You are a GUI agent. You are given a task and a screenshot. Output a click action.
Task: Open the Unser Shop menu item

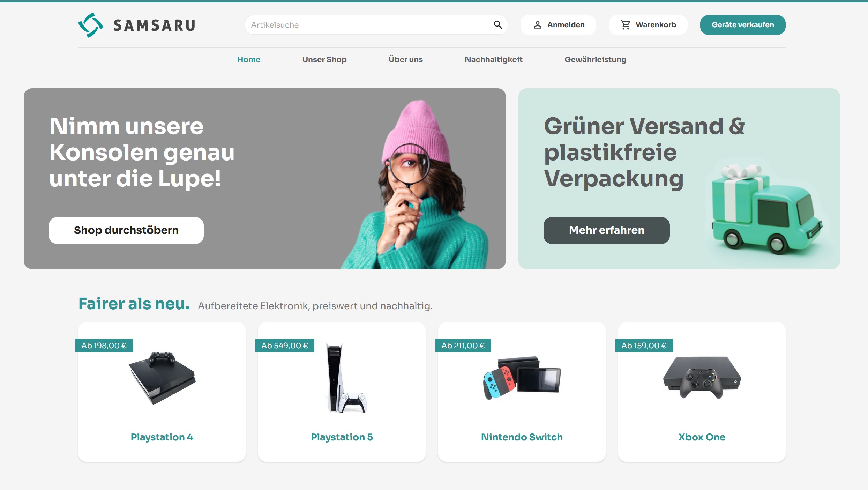(324, 59)
